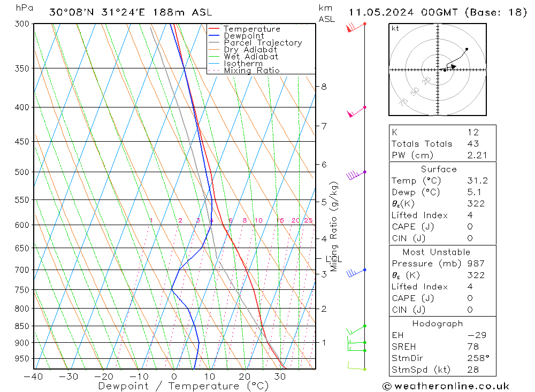Click the "Parcel Trajectory" legend entry
Screen dimensions: 535x392
point(263,43)
